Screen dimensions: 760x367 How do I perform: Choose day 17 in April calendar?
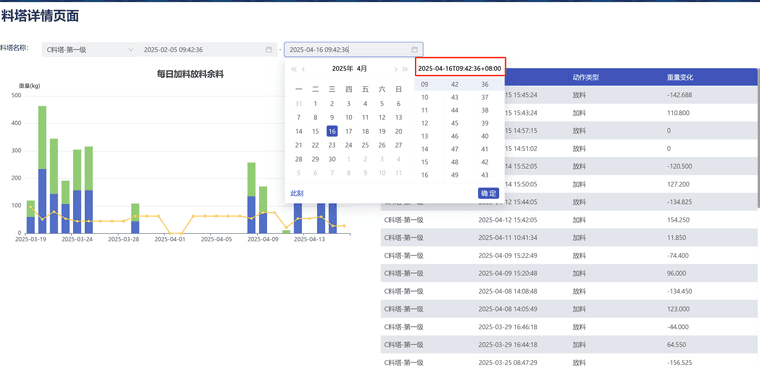pyautogui.click(x=348, y=131)
